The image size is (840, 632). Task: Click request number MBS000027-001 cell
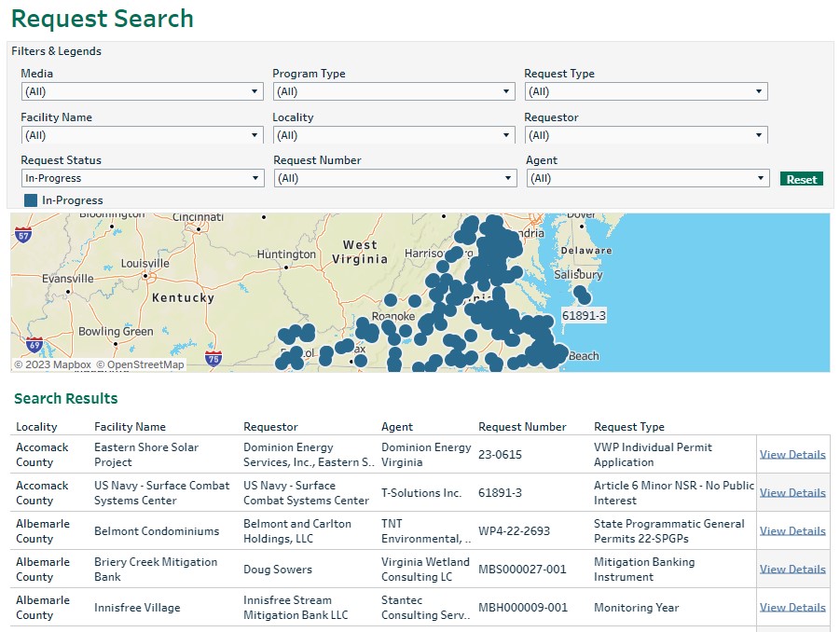(522, 570)
